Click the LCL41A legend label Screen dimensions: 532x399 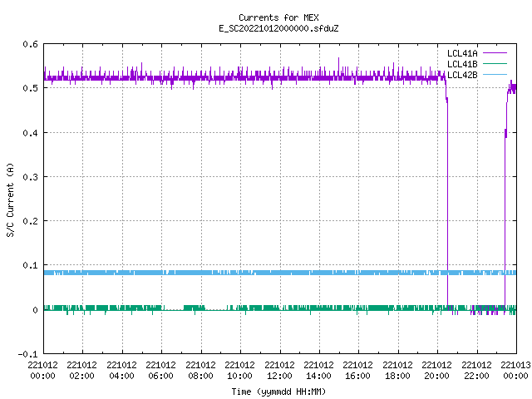click(462, 53)
